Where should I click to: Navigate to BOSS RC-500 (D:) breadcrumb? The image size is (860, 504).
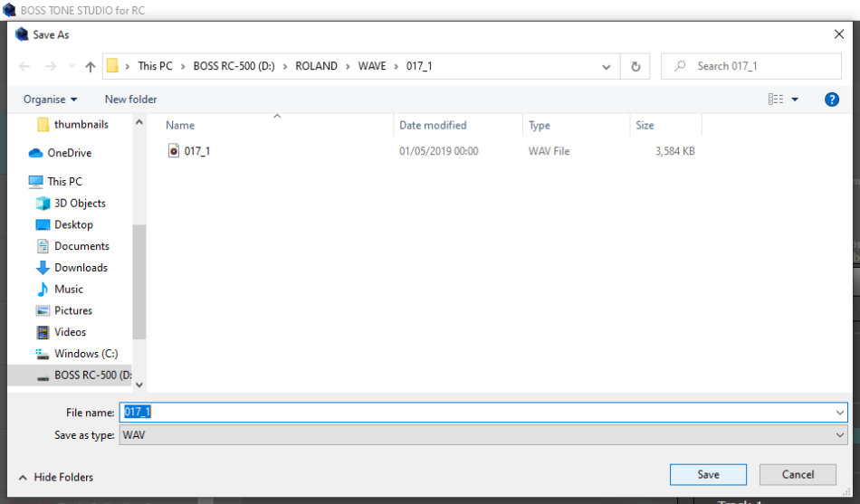234,66
